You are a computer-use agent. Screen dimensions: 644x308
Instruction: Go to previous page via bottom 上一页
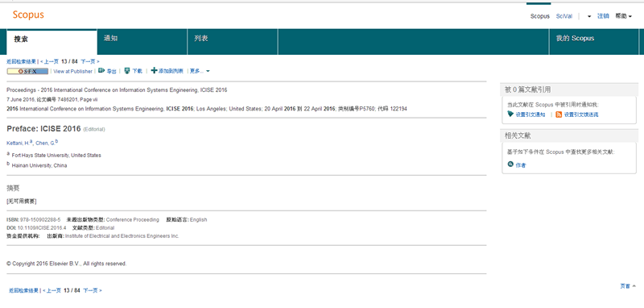(52, 290)
